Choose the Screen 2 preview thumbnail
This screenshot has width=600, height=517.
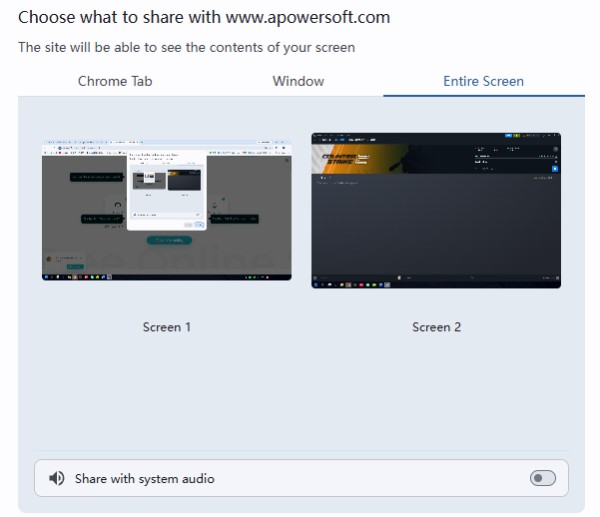coord(436,210)
